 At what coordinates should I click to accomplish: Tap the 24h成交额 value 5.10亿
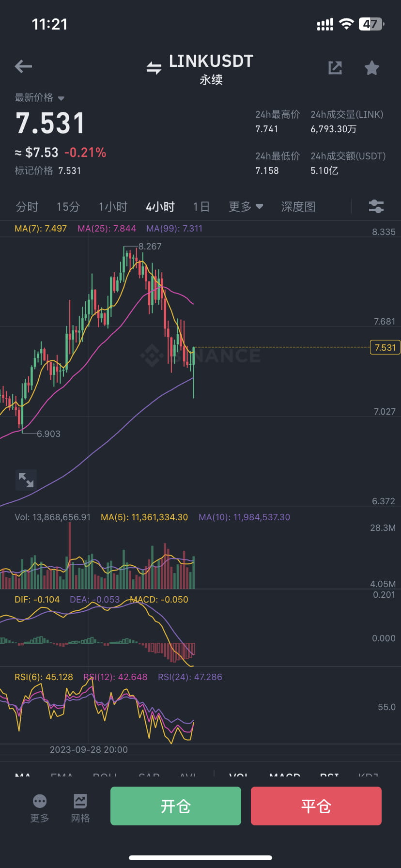coord(324,170)
